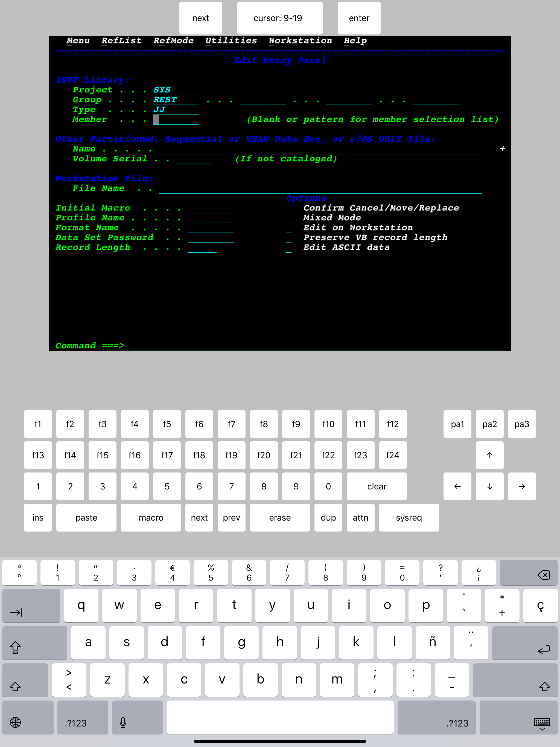Tap the globe language switch key
The image size is (560, 747).
[28, 717]
